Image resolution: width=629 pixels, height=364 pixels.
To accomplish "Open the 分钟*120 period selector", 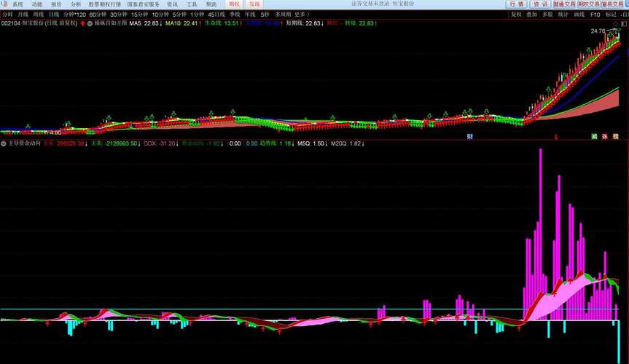I will [x=74, y=14].
